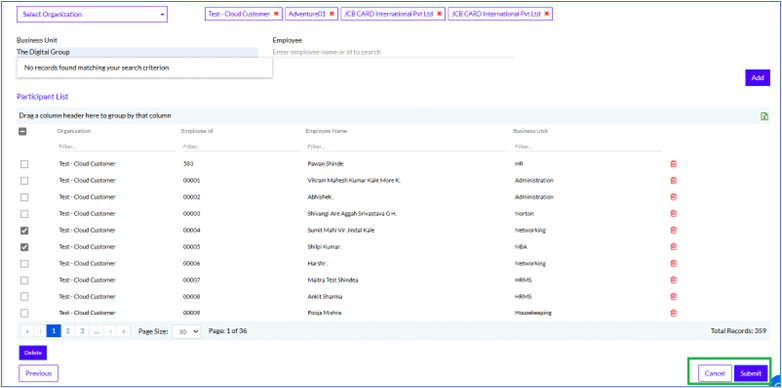Click trash icon for Harshr row
Screen dimensions: 782x388
[x=673, y=263]
